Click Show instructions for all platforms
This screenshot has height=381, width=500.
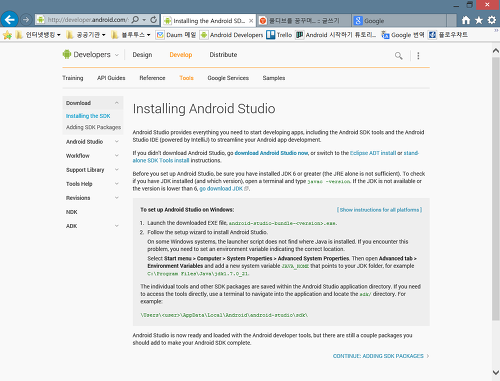pos(379,210)
